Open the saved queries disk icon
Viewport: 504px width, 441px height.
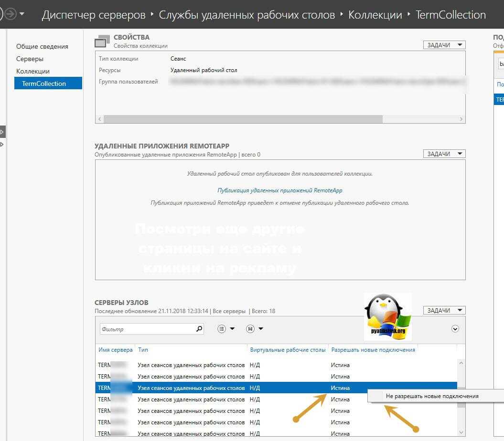[254, 329]
